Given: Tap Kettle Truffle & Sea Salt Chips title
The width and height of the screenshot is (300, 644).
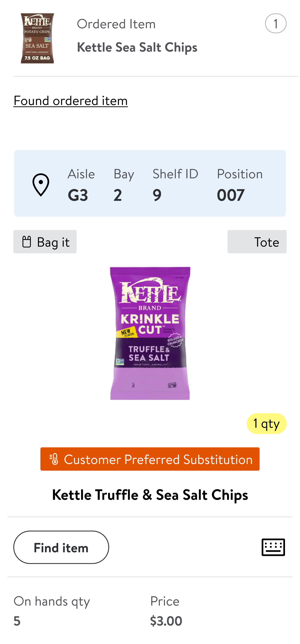Looking at the screenshot, I should [x=150, y=495].
